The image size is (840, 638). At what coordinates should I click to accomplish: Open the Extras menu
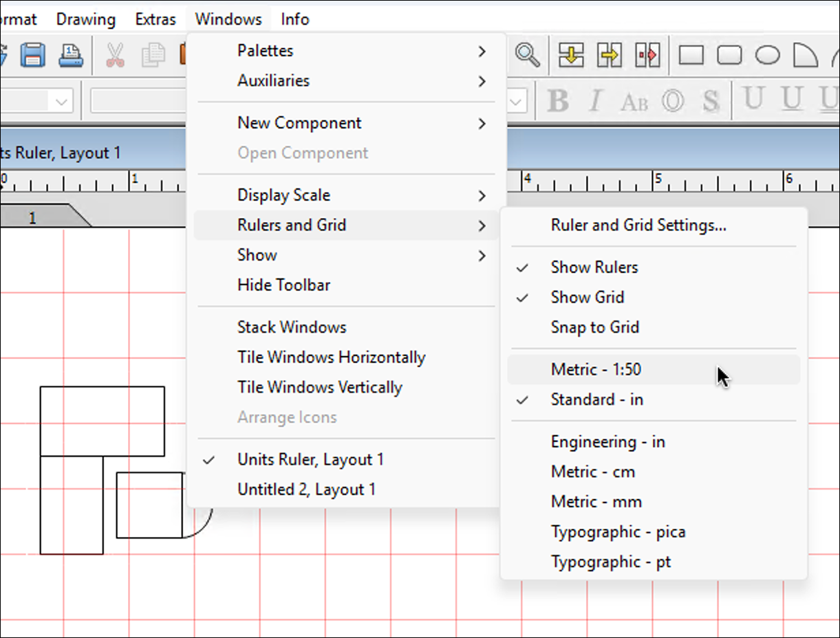[x=155, y=19]
